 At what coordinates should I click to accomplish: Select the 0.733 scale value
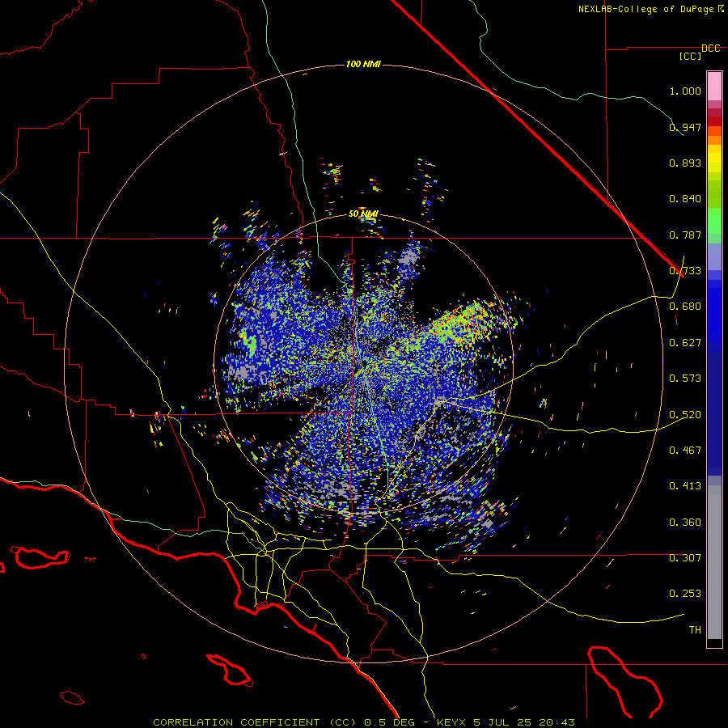click(x=685, y=271)
